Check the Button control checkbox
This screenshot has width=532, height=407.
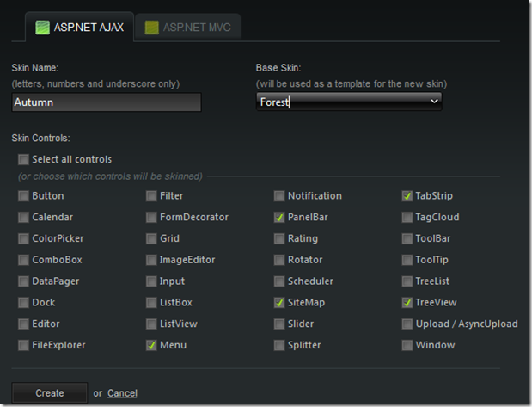23,196
